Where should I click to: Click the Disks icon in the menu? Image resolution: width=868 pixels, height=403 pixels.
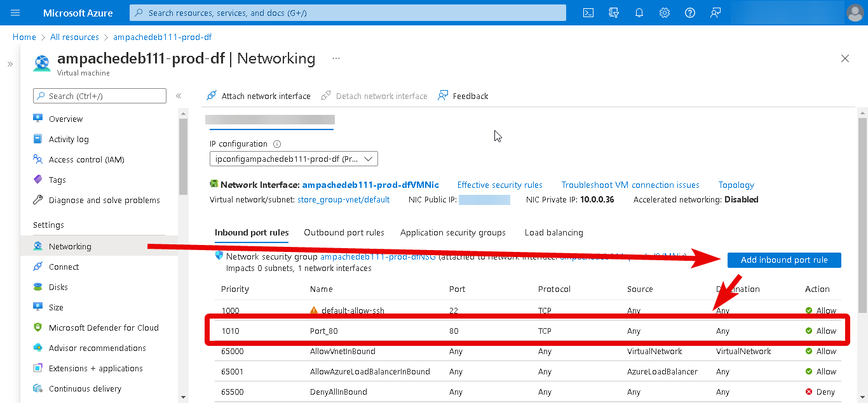[38, 287]
